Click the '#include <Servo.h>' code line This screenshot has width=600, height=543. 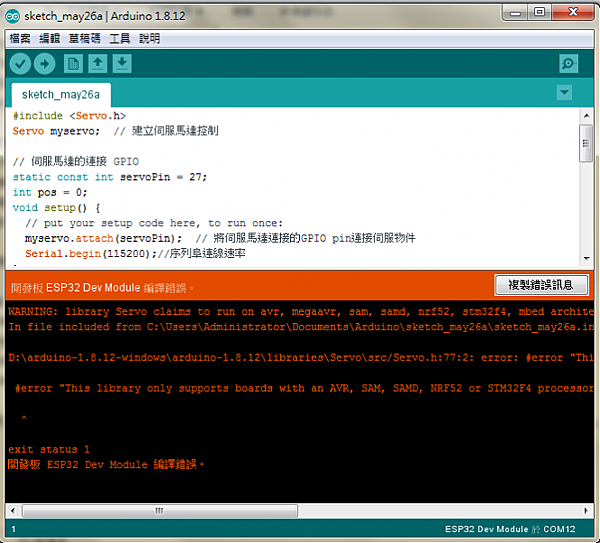pos(69,116)
